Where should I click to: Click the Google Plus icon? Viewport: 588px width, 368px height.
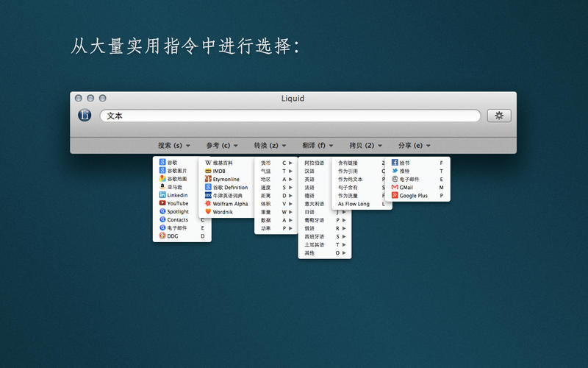(x=395, y=195)
